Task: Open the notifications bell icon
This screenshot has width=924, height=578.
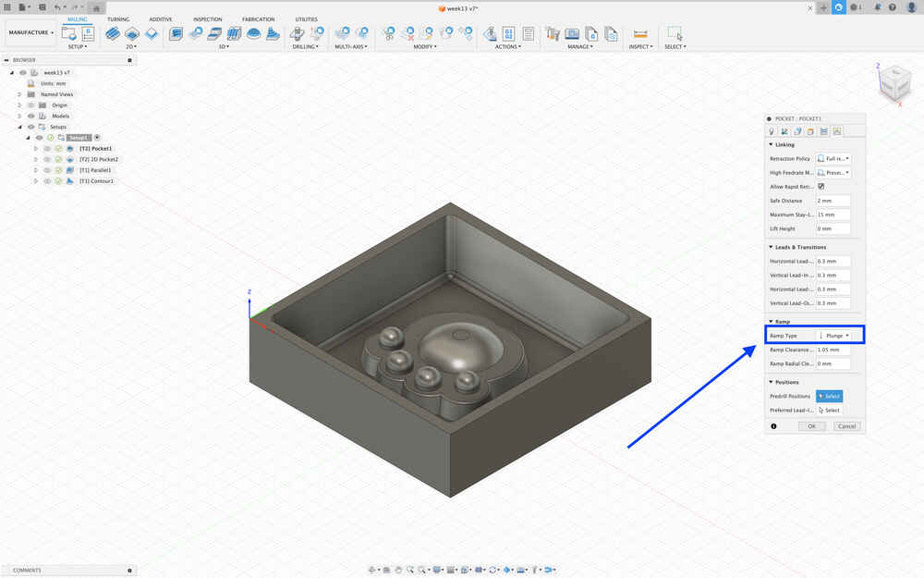Action: click(878, 7)
